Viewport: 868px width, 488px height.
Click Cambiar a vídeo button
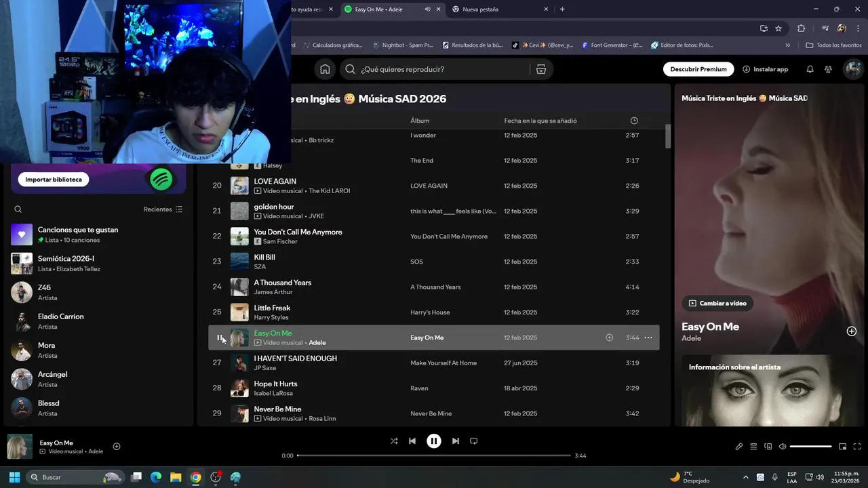tap(718, 303)
